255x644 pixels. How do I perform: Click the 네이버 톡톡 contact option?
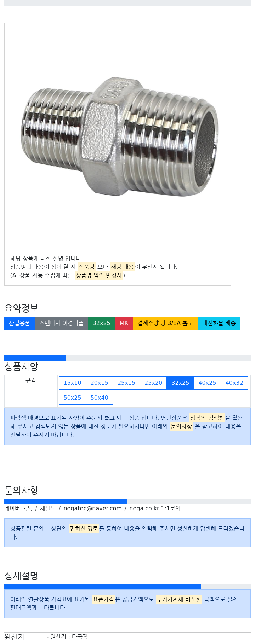18,508
